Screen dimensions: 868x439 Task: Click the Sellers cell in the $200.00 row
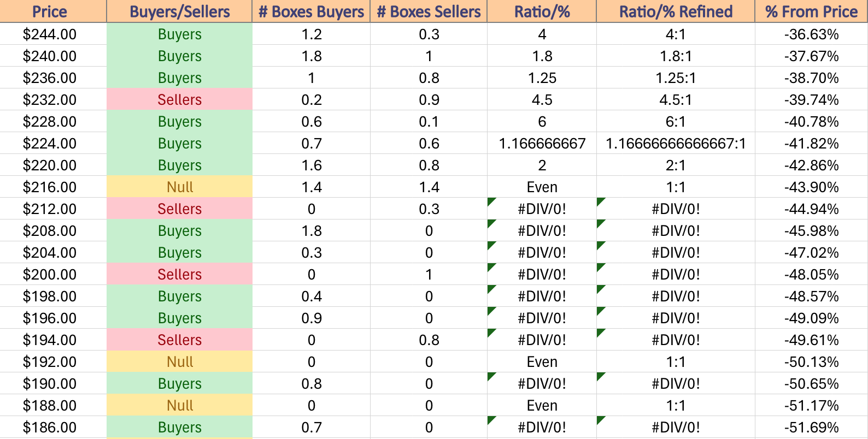pos(180,274)
